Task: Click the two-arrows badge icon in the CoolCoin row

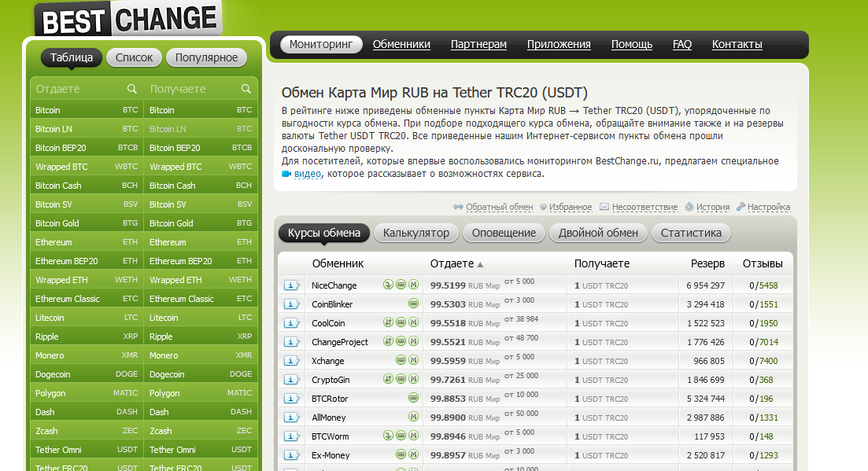Action: [389, 322]
